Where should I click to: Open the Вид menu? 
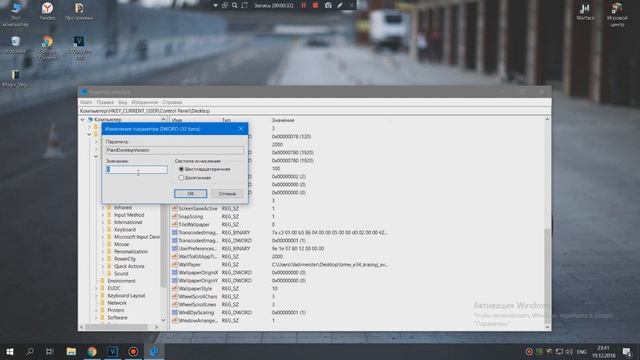click(x=122, y=102)
